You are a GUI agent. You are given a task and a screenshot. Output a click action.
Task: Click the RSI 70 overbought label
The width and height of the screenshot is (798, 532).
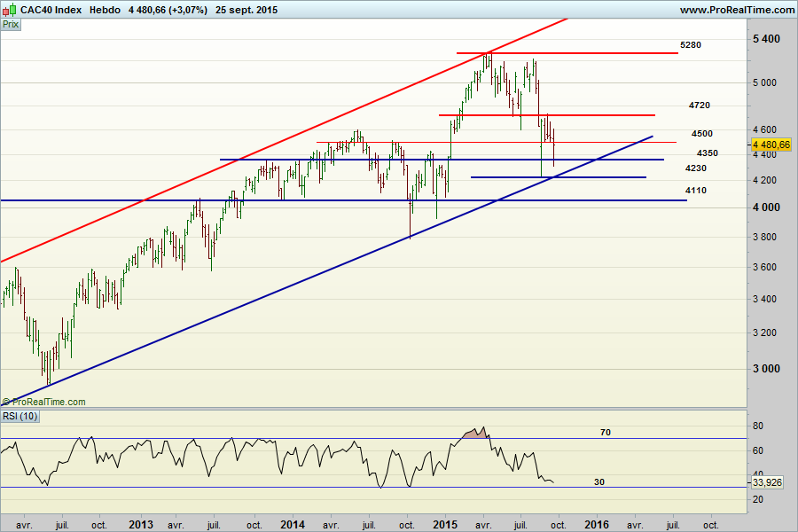coord(606,433)
